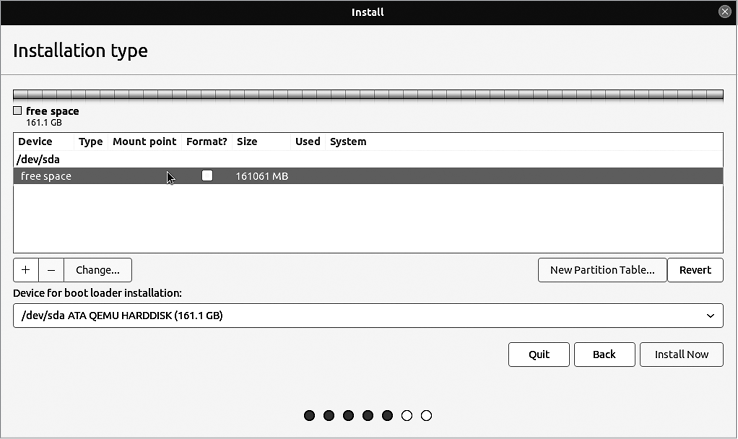Go Back to previous step

point(604,354)
